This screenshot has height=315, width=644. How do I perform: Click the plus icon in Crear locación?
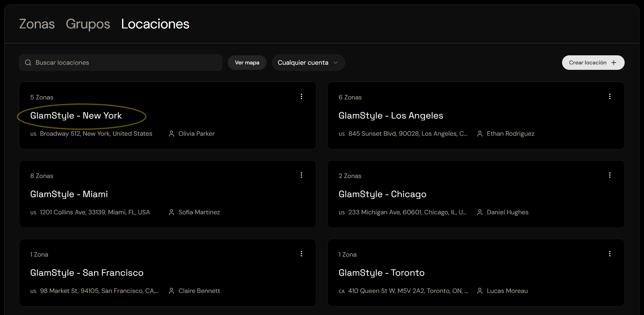pyautogui.click(x=614, y=63)
